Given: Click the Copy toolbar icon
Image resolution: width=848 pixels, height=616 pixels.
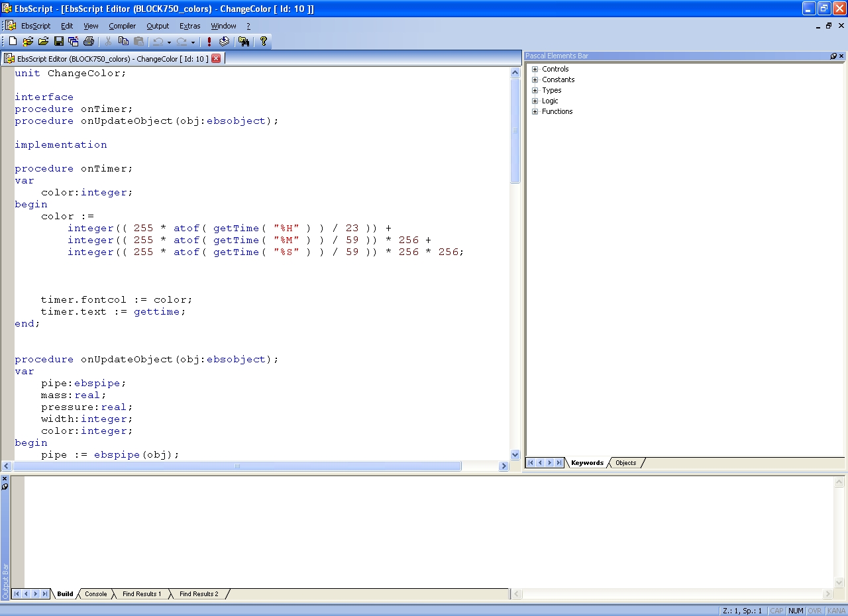Looking at the screenshot, I should 123,41.
